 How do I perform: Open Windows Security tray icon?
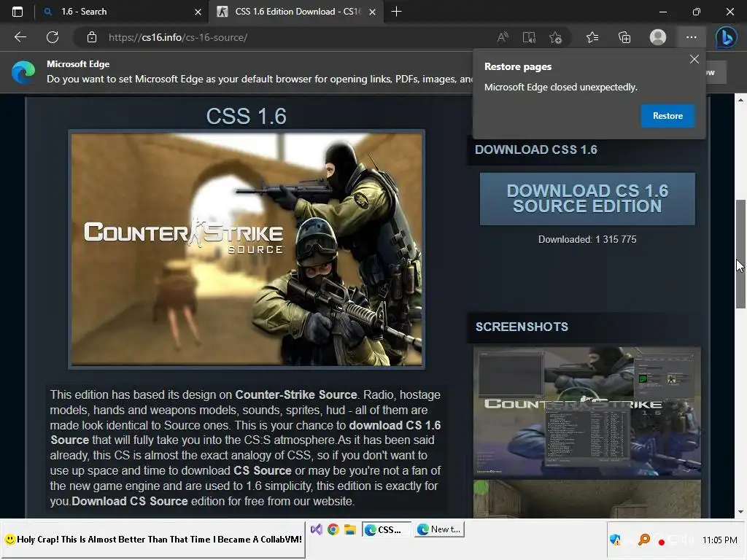(x=615, y=540)
